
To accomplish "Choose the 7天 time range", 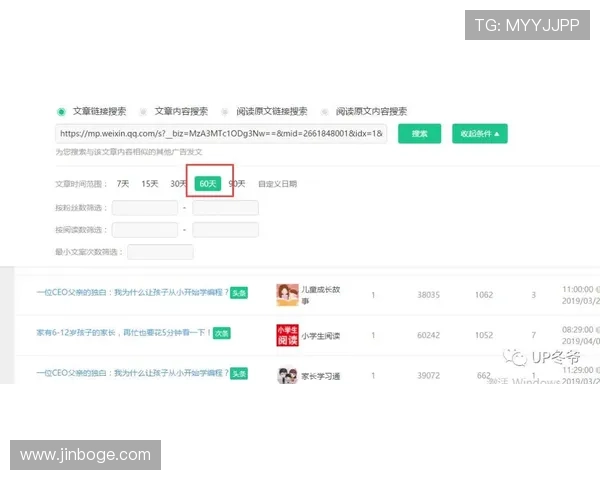I will [123, 184].
